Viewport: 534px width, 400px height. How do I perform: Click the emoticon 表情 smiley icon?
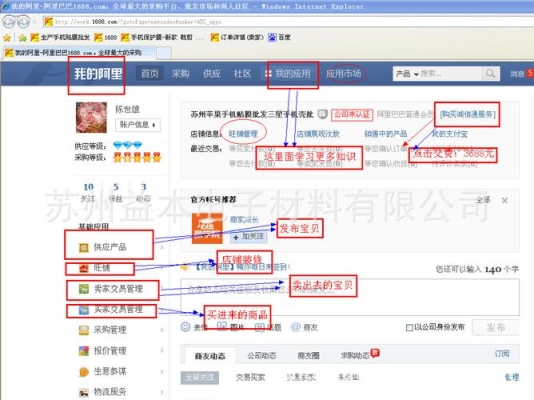point(185,327)
